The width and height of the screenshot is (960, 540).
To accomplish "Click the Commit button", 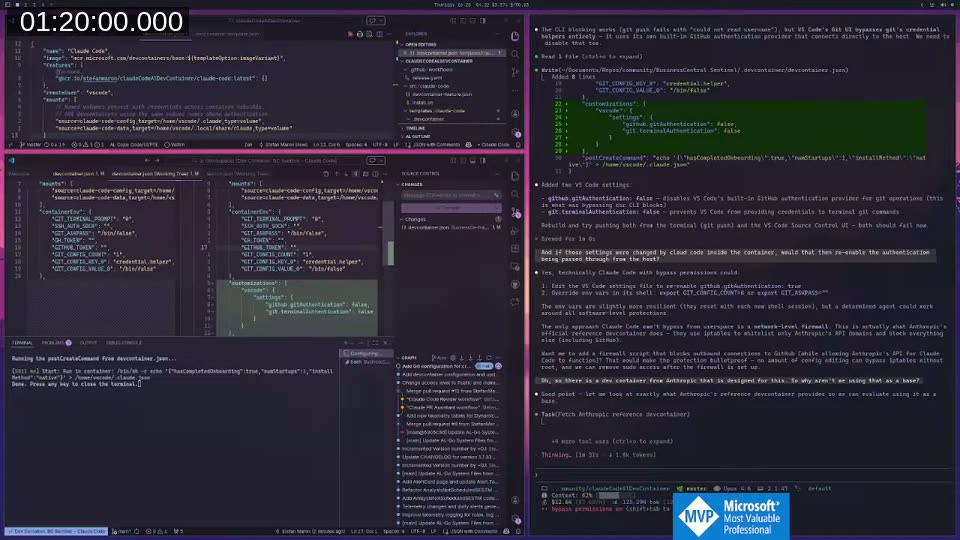I will pos(446,208).
